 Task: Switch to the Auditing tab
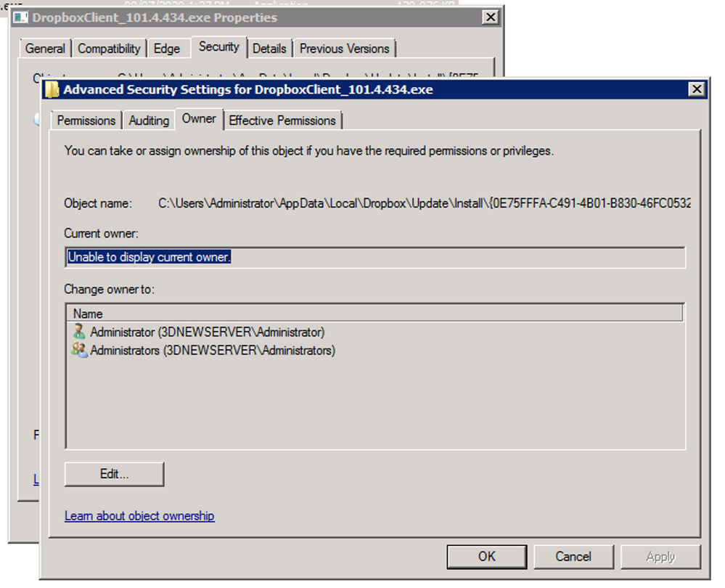click(149, 121)
